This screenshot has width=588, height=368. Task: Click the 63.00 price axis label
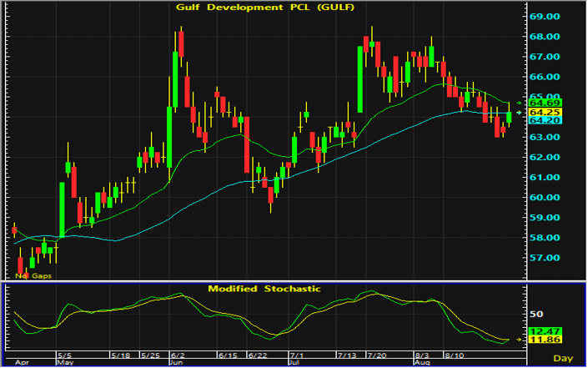[545, 138]
